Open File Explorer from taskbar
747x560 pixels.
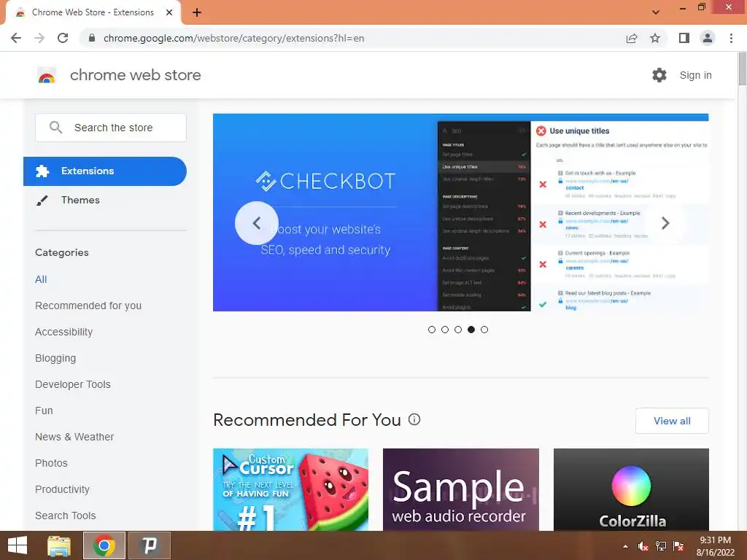click(59, 545)
